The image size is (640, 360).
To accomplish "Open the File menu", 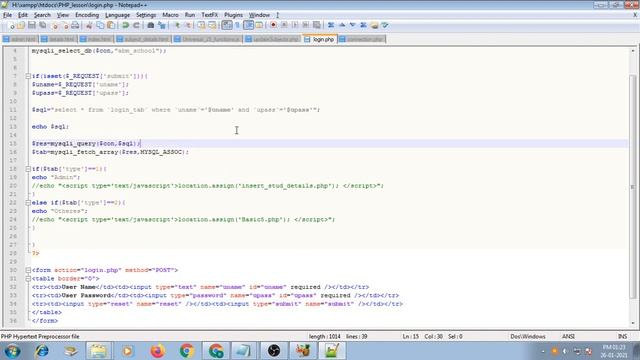I will [7, 15].
